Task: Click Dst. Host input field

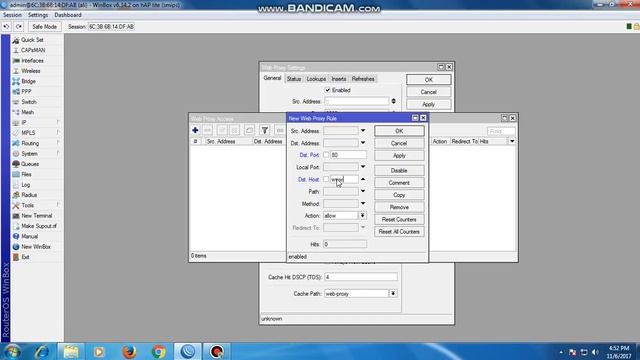Action: coord(344,179)
